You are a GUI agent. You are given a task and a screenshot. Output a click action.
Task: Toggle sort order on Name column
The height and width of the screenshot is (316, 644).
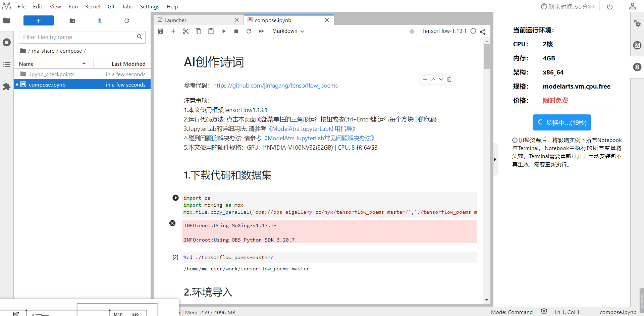pos(54,64)
